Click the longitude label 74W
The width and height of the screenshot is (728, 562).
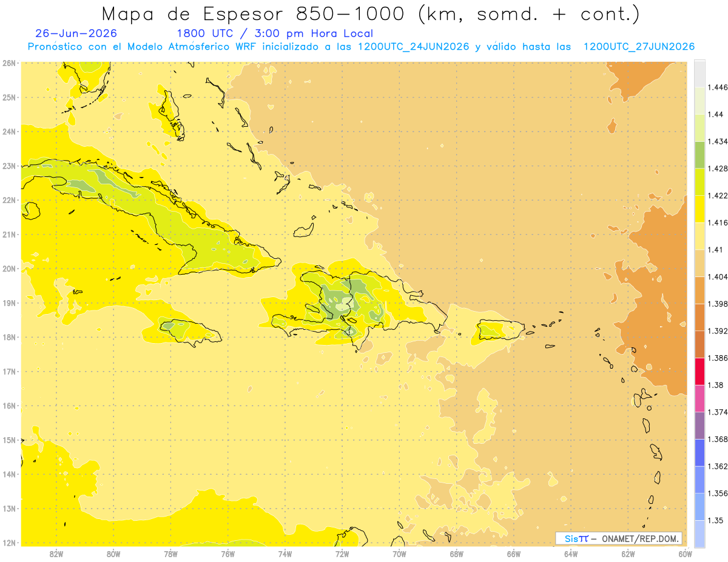pyautogui.click(x=285, y=554)
